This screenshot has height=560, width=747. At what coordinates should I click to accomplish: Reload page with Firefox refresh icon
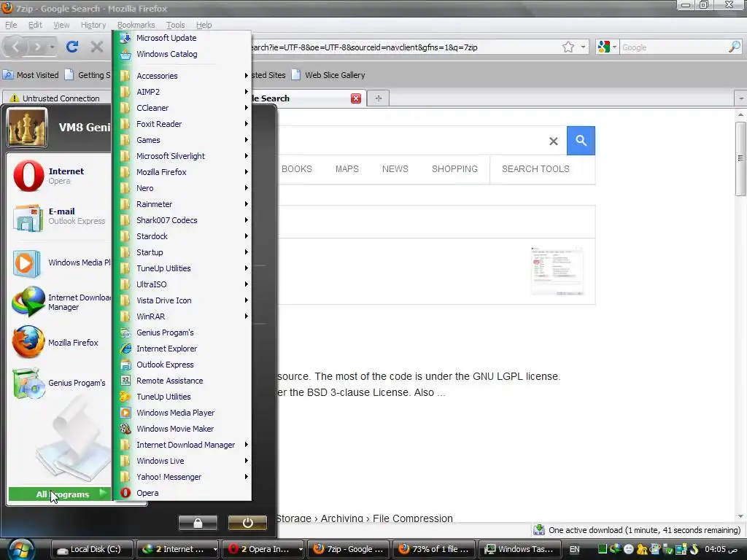click(x=72, y=47)
